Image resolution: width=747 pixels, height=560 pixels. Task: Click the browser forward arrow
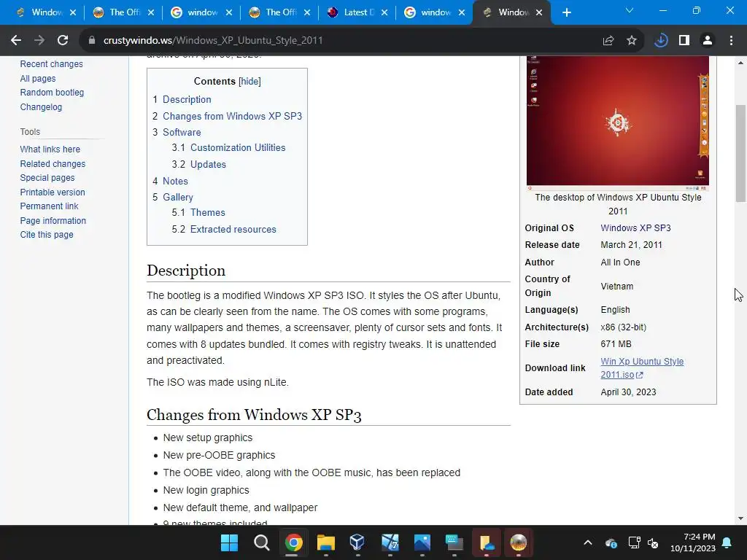(39, 41)
